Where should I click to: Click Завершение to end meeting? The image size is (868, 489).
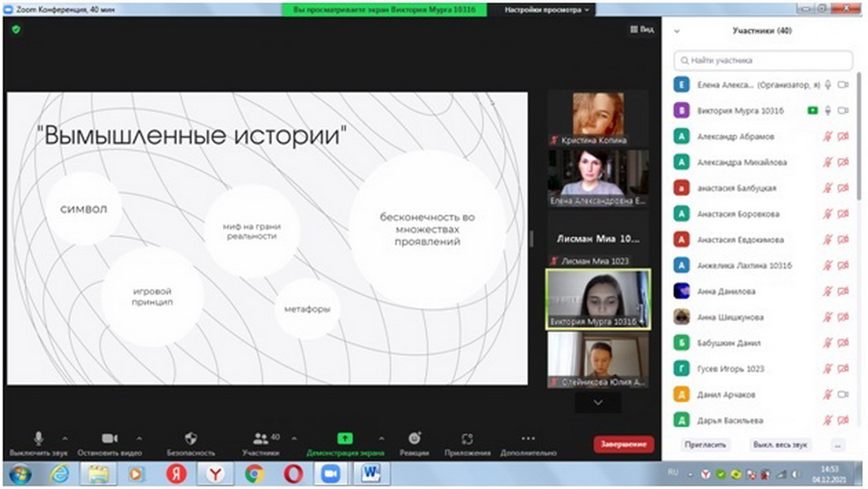coord(623,444)
